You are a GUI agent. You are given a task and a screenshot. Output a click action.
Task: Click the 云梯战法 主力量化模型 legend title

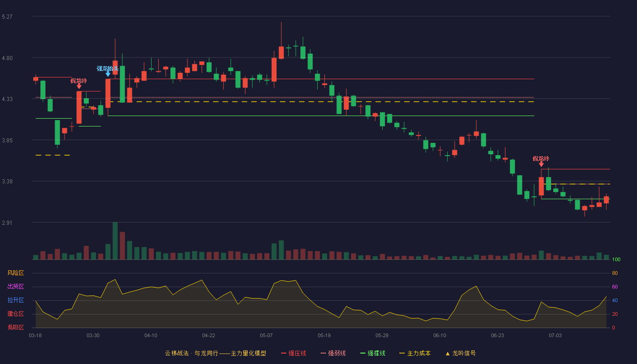point(215,353)
